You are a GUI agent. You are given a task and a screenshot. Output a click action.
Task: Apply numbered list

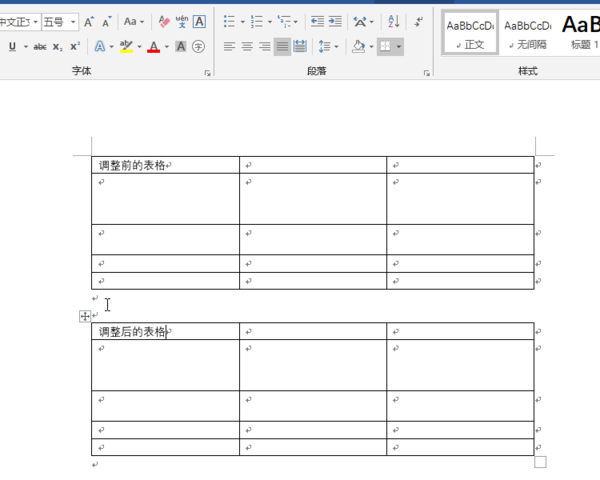click(257, 22)
